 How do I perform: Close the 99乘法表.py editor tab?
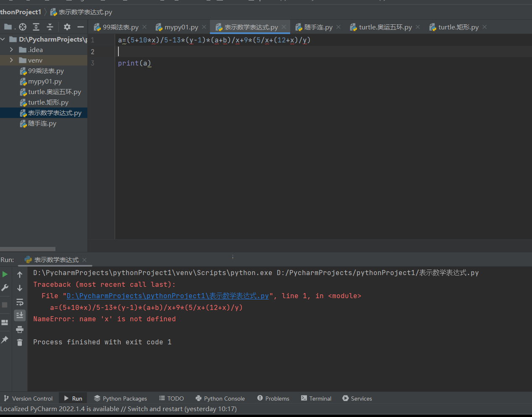(145, 27)
